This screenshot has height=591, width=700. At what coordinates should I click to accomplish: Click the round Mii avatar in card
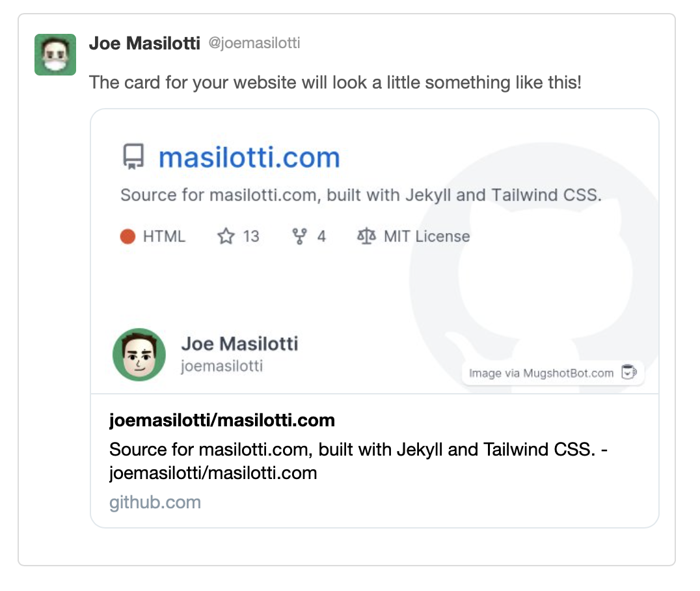pos(139,355)
